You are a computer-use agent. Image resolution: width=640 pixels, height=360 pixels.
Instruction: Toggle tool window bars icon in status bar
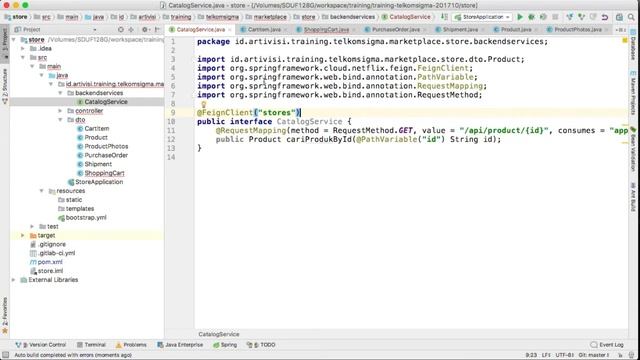[5, 355]
